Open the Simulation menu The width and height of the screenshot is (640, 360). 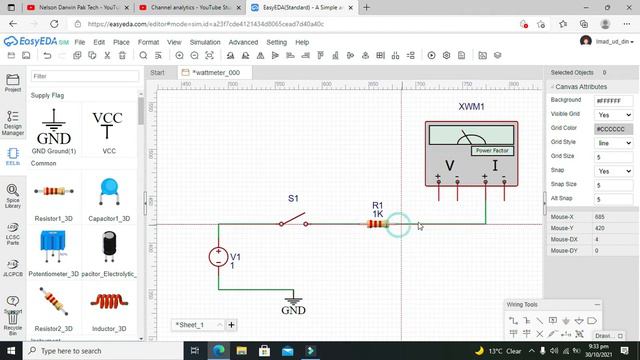205,42
